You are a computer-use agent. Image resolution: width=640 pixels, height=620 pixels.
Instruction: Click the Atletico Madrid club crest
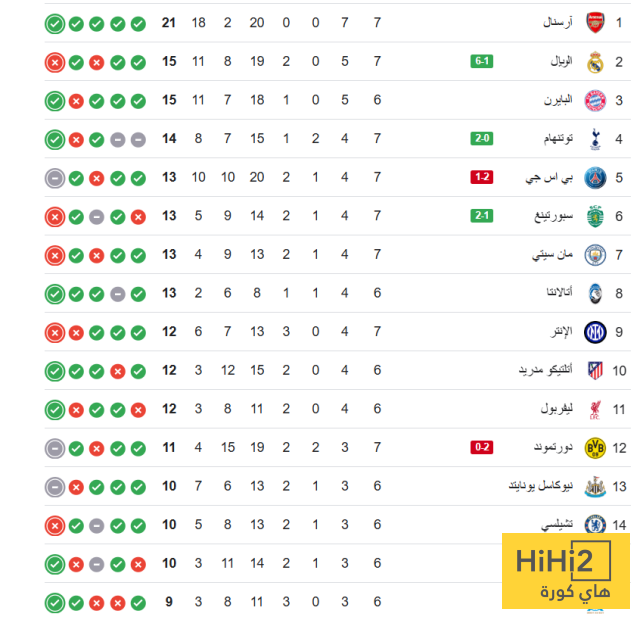[595, 370]
